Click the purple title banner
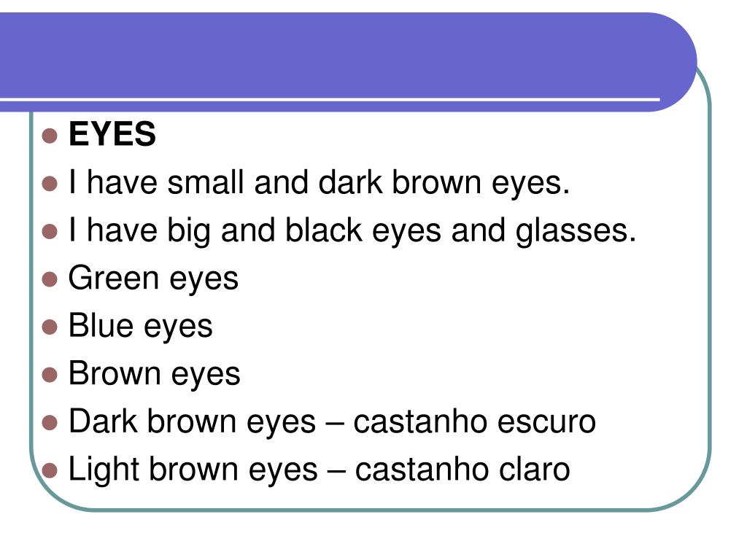 pyautogui.click(x=348, y=62)
